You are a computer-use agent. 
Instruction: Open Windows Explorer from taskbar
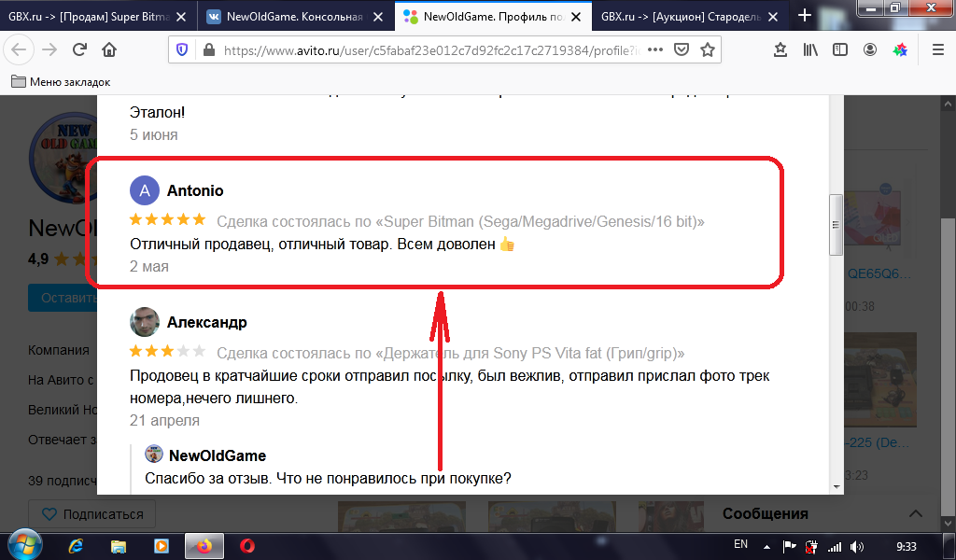(119, 546)
